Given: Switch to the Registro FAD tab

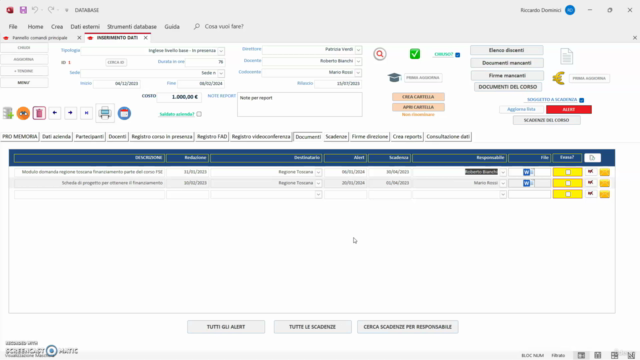Looking at the screenshot, I should point(212,137).
